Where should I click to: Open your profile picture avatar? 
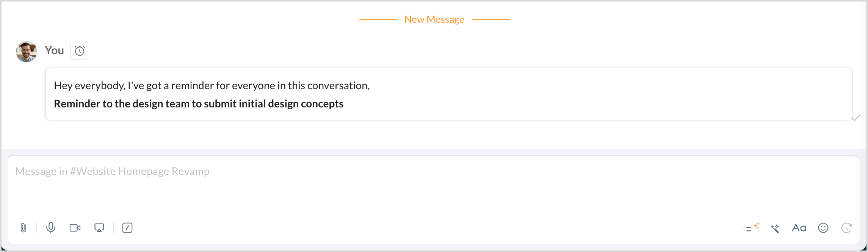pyautogui.click(x=27, y=52)
